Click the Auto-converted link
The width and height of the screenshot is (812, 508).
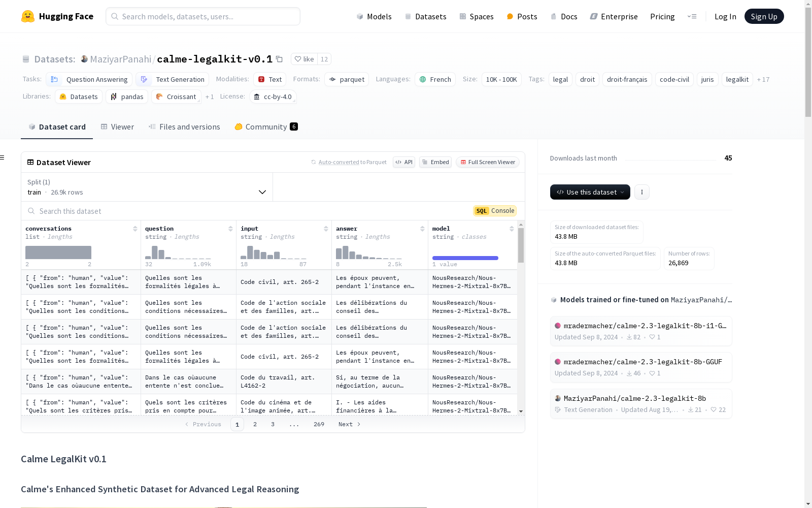click(339, 162)
